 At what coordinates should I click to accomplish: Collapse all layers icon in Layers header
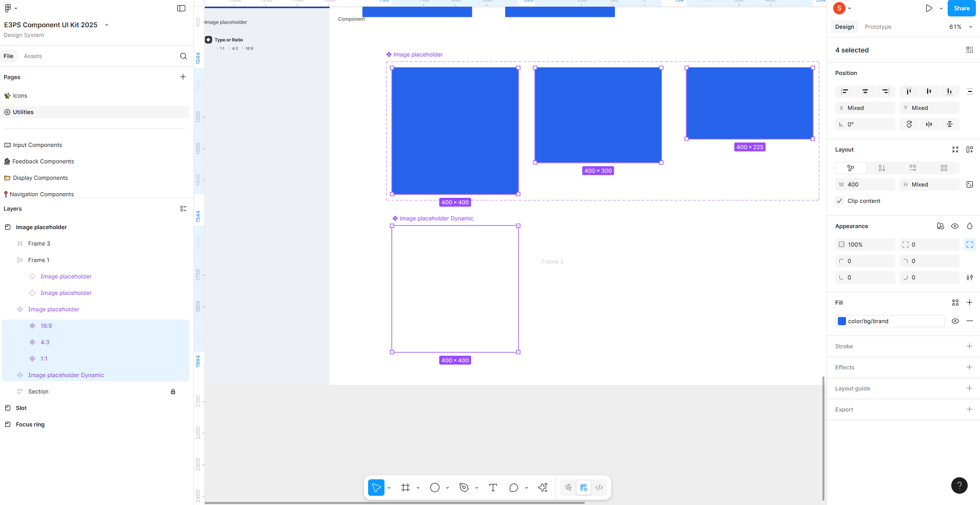(183, 209)
